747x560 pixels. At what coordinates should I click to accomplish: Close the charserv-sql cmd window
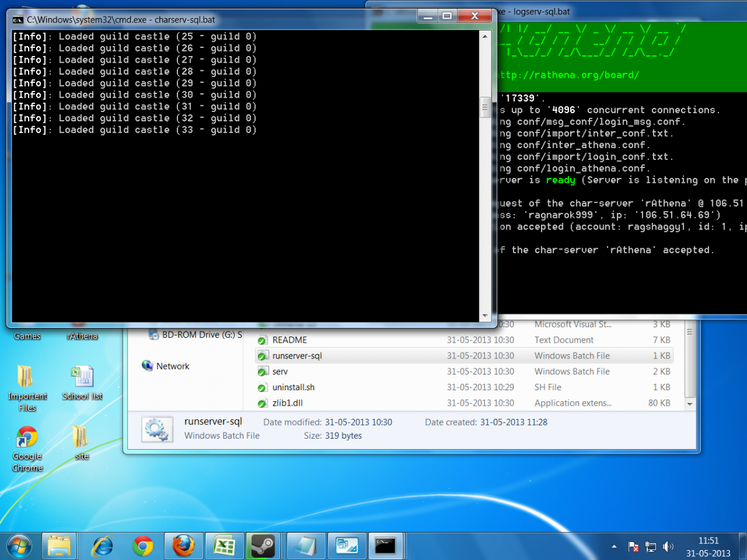(x=474, y=16)
